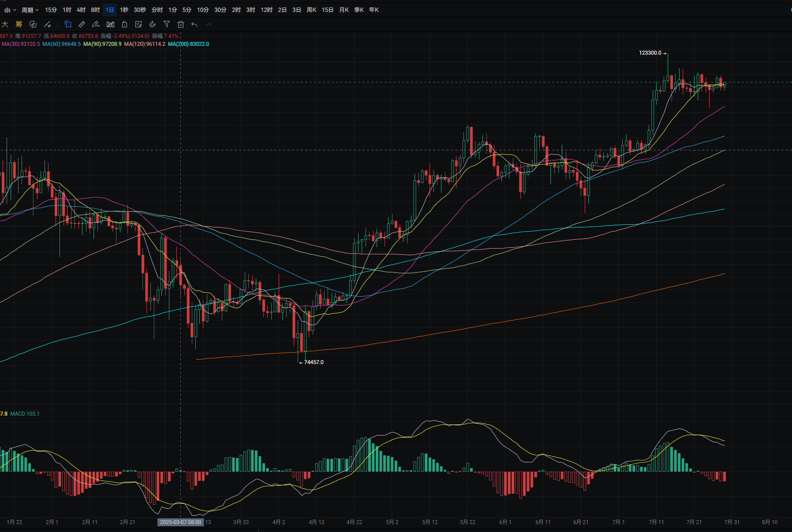Viewport: 792px width, 532px height.
Task: Switch to the 4时 timeframe tab
Action: (81, 10)
